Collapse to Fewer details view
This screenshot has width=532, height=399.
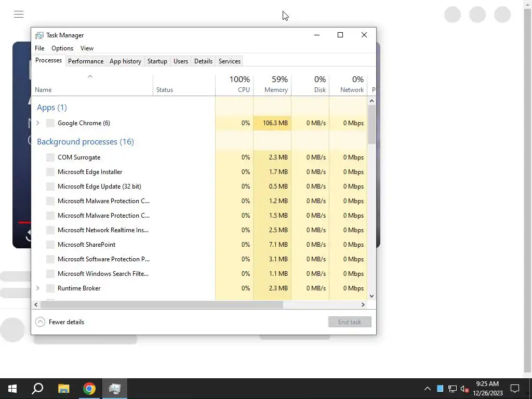[x=60, y=322]
